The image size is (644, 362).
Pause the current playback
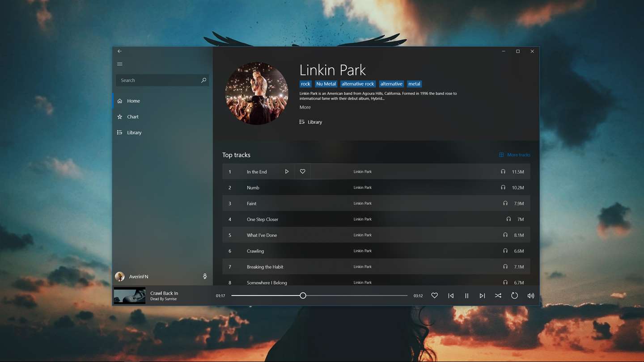466,296
